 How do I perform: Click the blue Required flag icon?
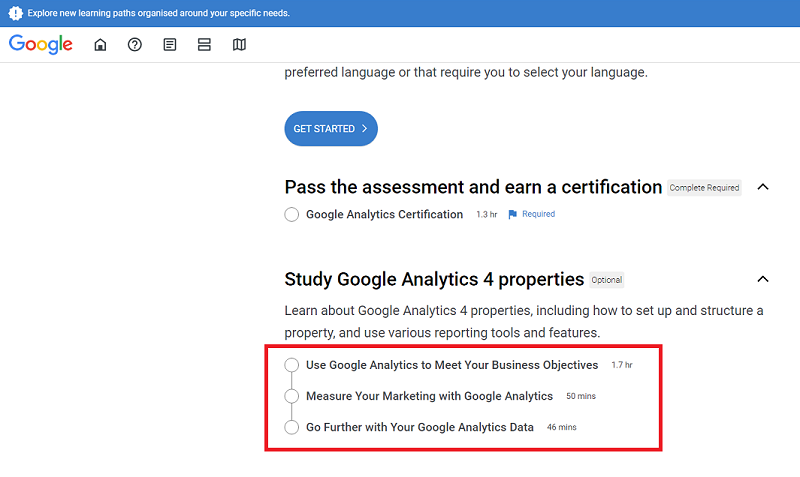coord(513,214)
